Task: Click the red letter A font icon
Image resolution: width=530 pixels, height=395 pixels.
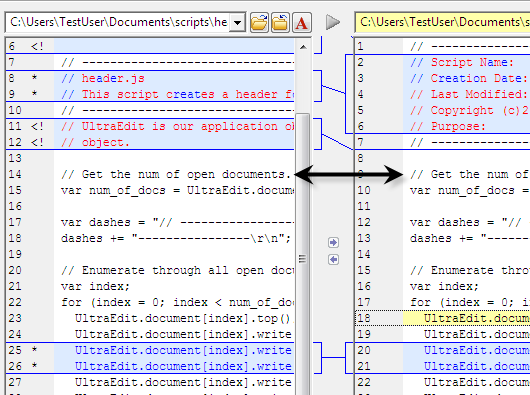Action: click(302, 23)
